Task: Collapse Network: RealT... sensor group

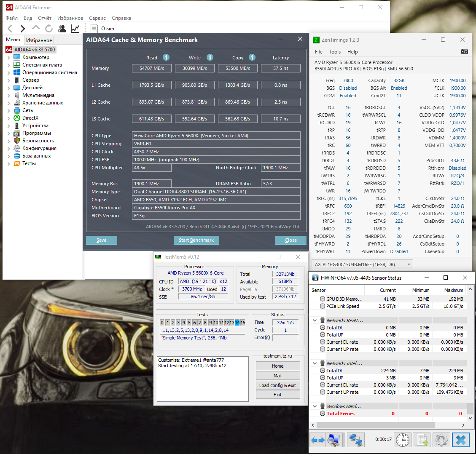Action: tap(315, 320)
